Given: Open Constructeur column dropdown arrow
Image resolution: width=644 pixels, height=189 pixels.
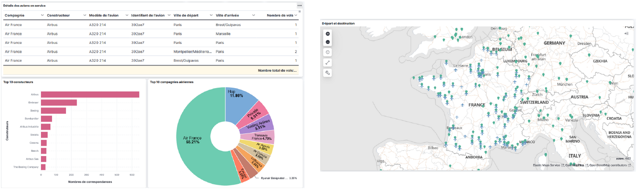Looking at the screenshot, I should 85,16.
